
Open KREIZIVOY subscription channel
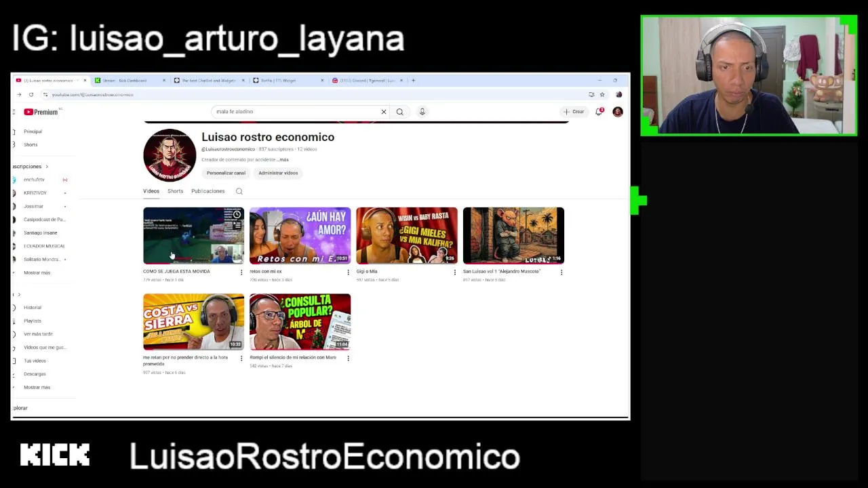pos(35,193)
